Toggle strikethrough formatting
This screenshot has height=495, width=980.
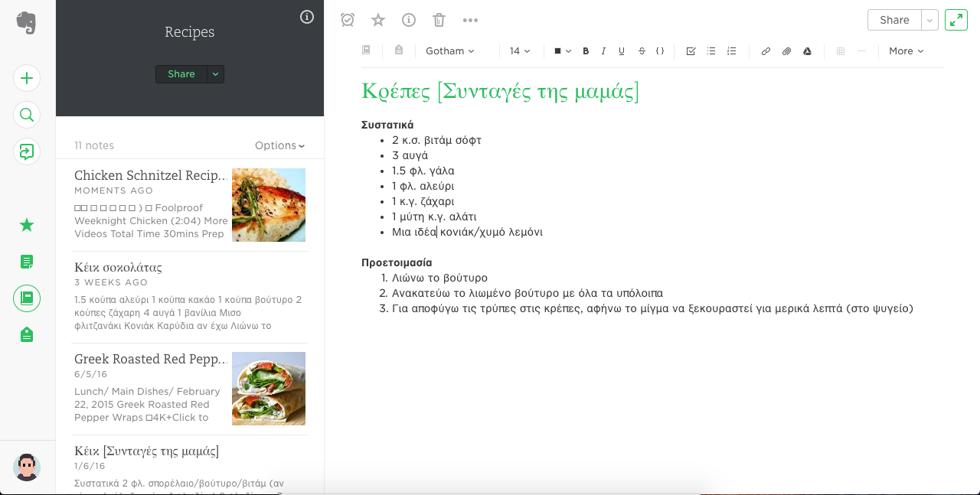click(x=642, y=51)
